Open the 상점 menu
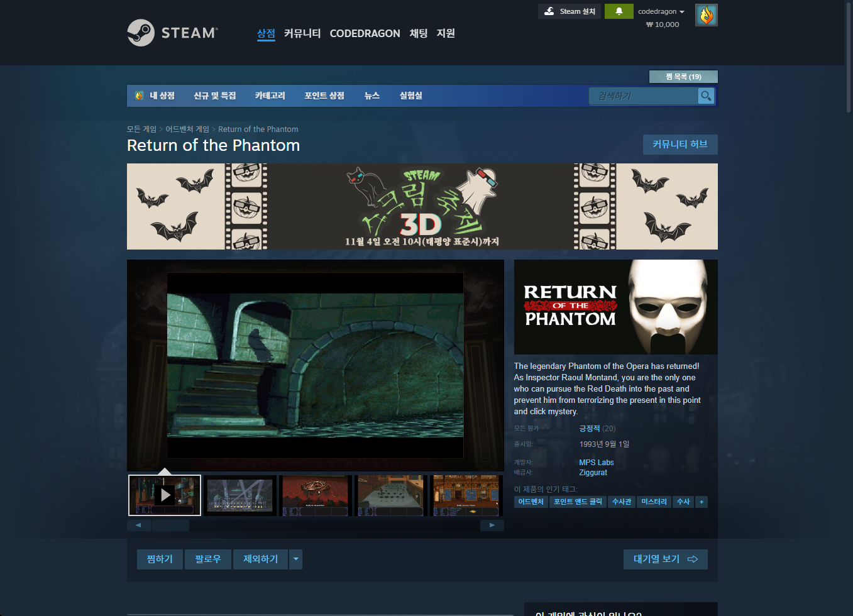The image size is (853, 616). (x=266, y=33)
